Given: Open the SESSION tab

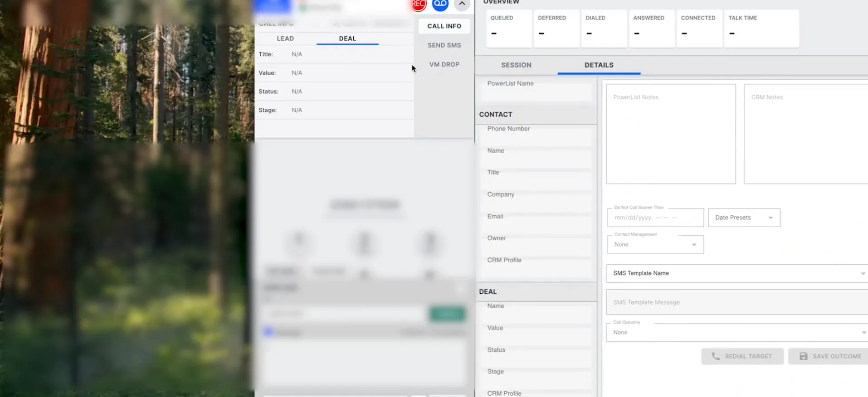Looking at the screenshot, I should point(516,65).
